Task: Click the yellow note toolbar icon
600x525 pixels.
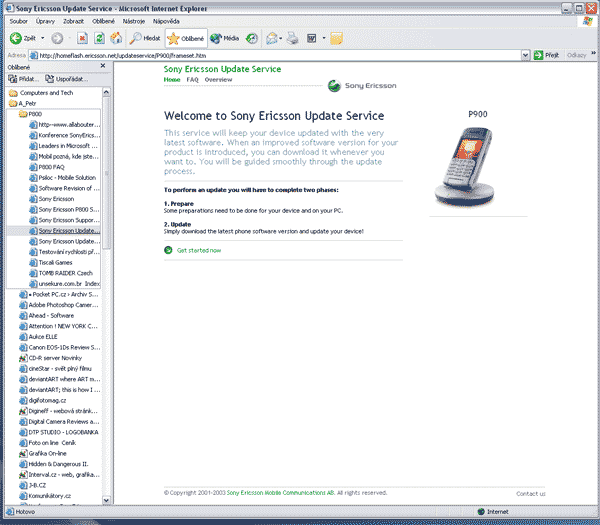Action: [336, 38]
